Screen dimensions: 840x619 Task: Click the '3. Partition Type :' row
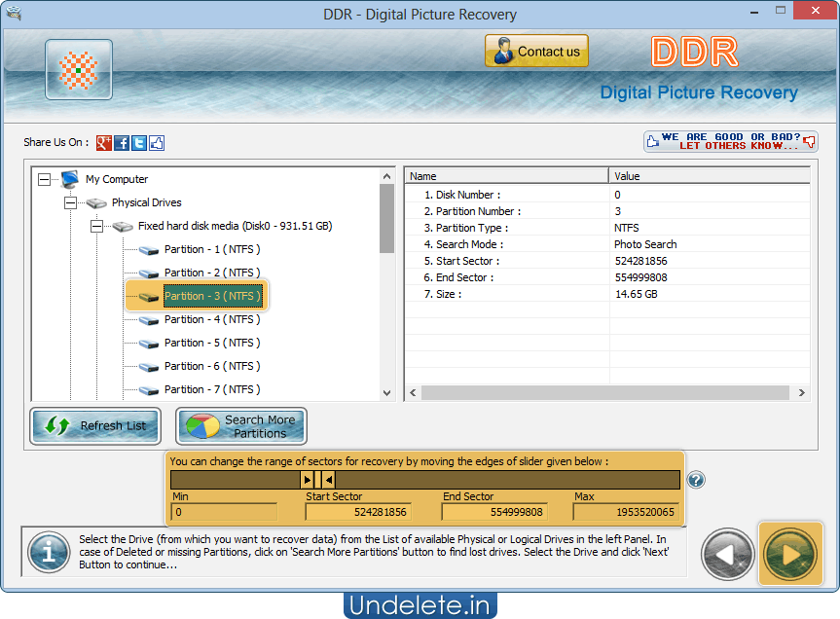(x=607, y=228)
